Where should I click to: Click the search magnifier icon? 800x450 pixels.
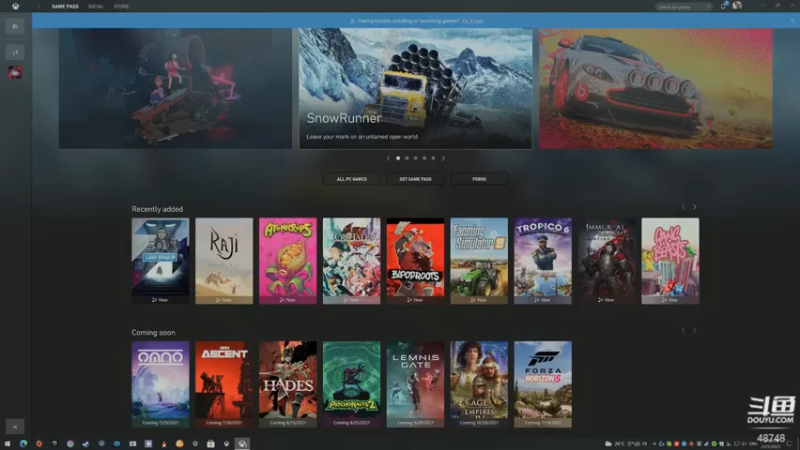pyautogui.click(x=708, y=7)
